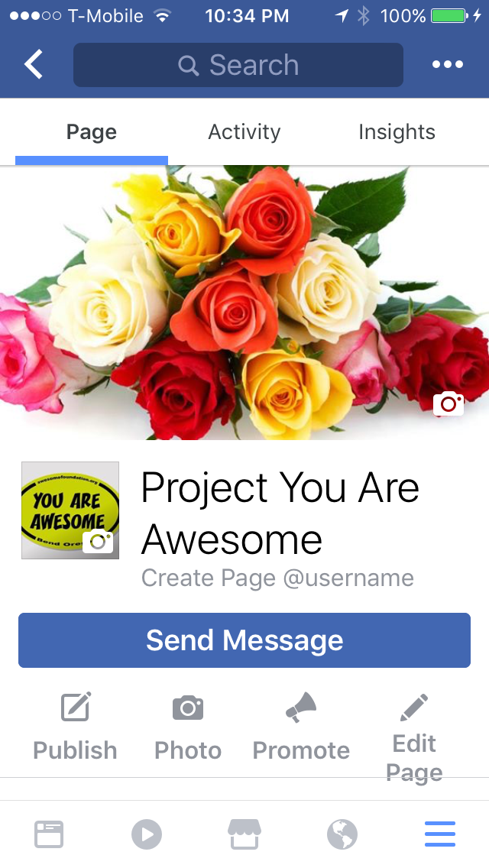
Task: Open the hamburger menu icon
Action: point(440,834)
